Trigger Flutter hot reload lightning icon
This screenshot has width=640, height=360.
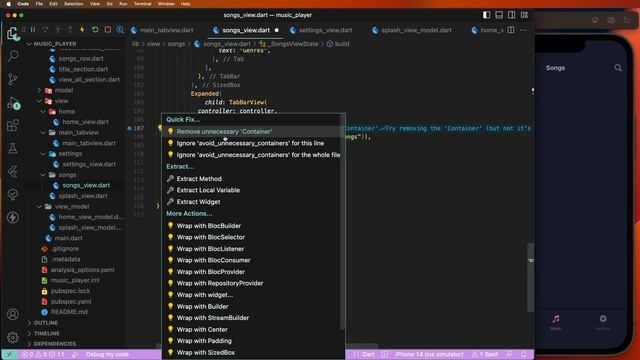click(82, 30)
